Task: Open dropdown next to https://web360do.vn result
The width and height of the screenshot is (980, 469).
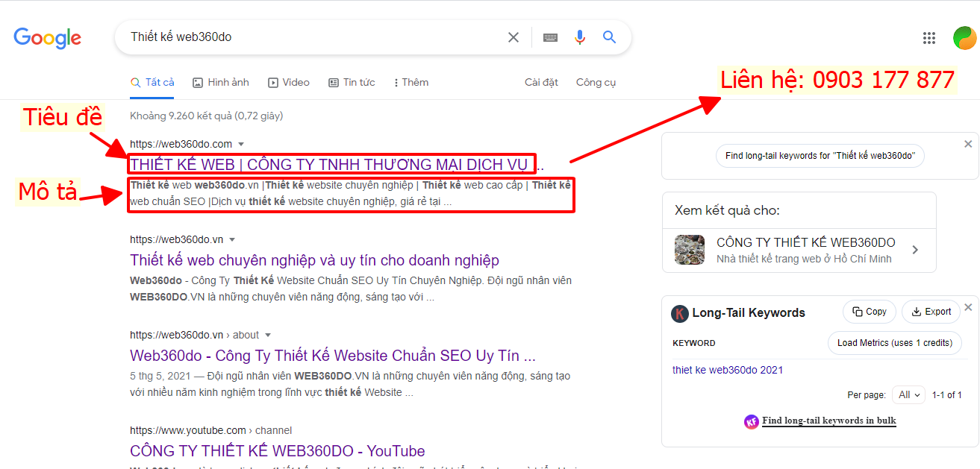Action: [232, 239]
